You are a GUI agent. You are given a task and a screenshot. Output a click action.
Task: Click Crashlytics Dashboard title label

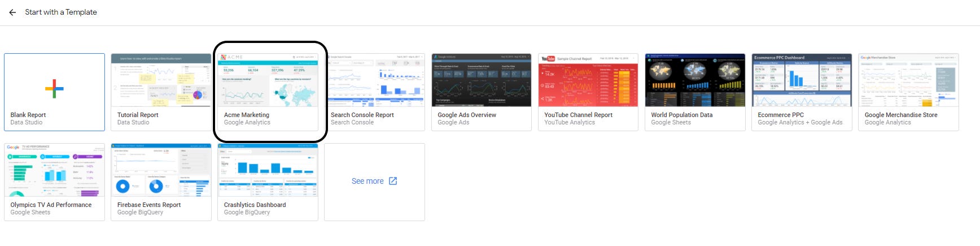[x=255, y=205]
